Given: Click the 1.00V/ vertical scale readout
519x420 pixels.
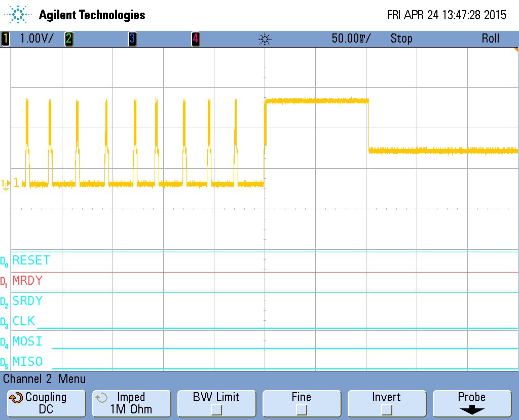Looking at the screenshot, I should pos(36,39).
